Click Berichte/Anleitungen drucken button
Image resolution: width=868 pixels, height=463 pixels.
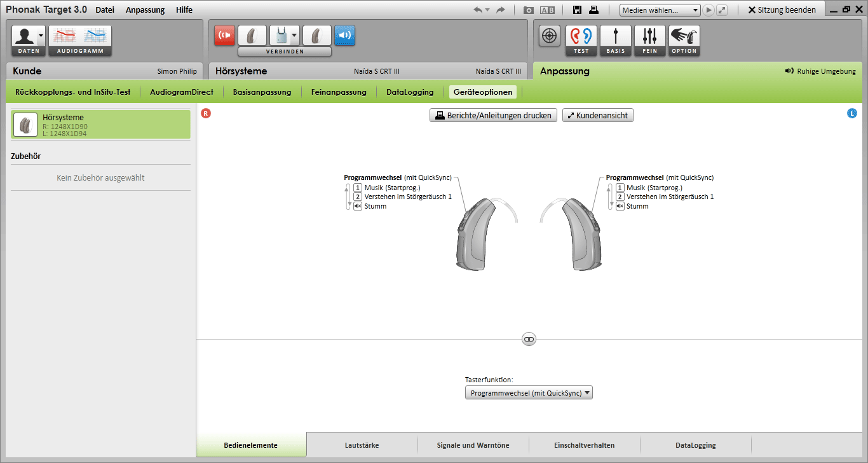tap(494, 115)
